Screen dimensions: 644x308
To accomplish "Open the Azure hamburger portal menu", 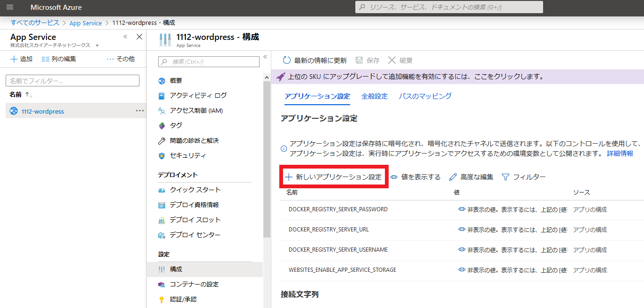I will coord(10,7).
